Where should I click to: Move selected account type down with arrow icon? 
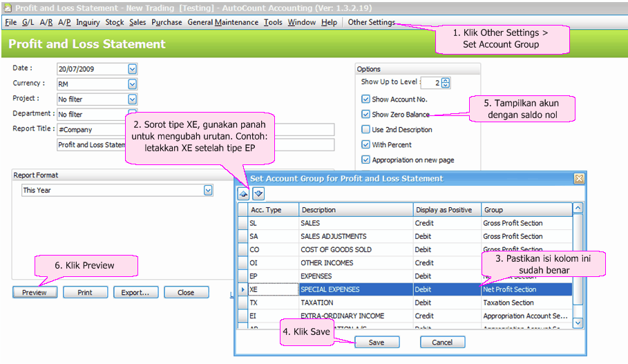pyautogui.click(x=258, y=194)
